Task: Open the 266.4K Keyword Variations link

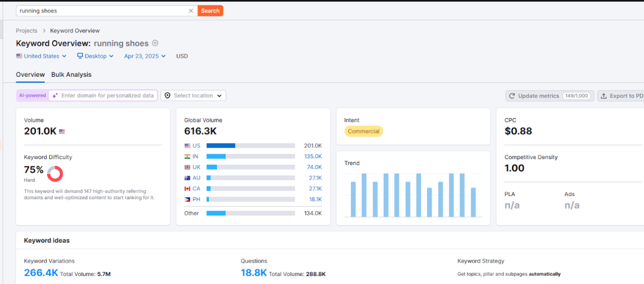Action: pos(41,273)
